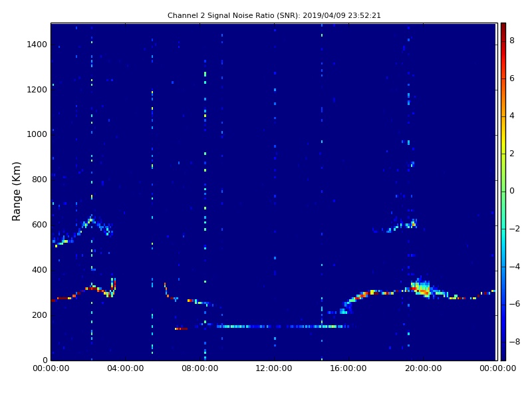Click the plot title with timestamp 23:52:21

point(274,15)
